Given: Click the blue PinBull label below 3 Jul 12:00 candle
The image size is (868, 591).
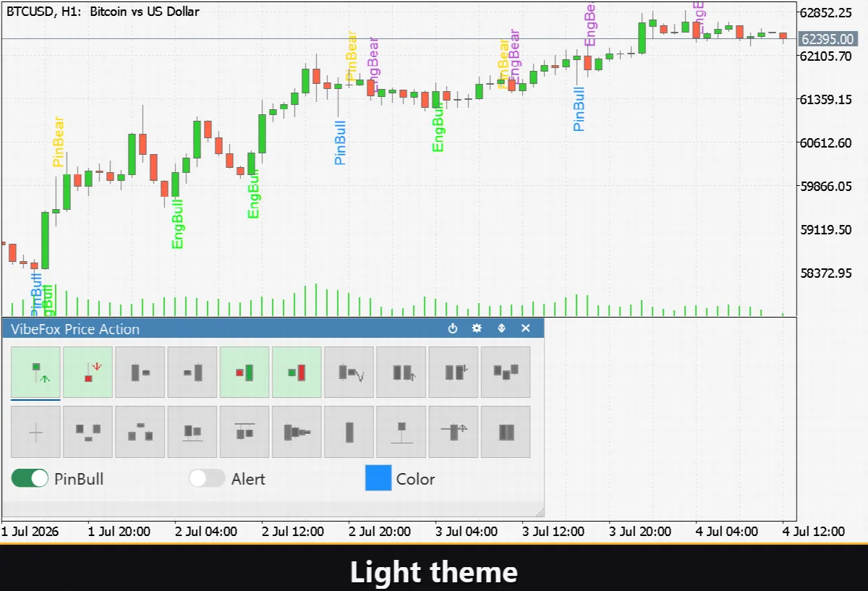Looking at the screenshot, I should 579,109.
